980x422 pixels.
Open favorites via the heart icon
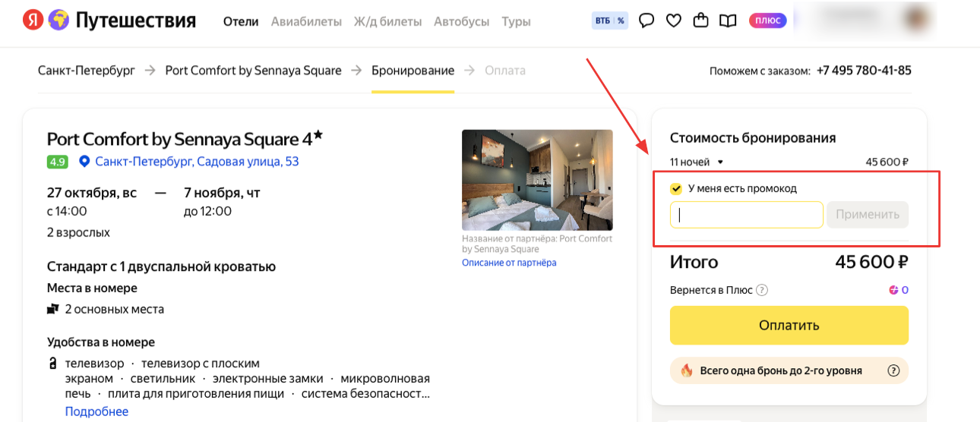(674, 20)
